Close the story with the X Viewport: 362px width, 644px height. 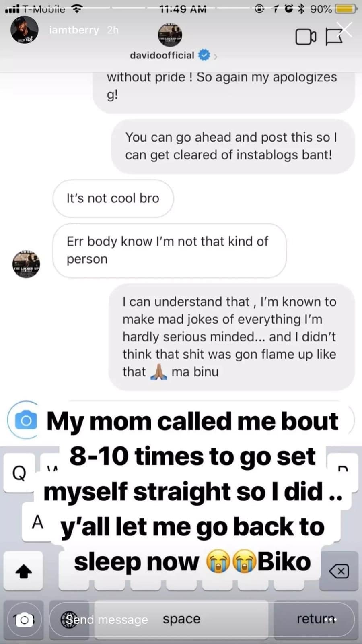[345, 29]
